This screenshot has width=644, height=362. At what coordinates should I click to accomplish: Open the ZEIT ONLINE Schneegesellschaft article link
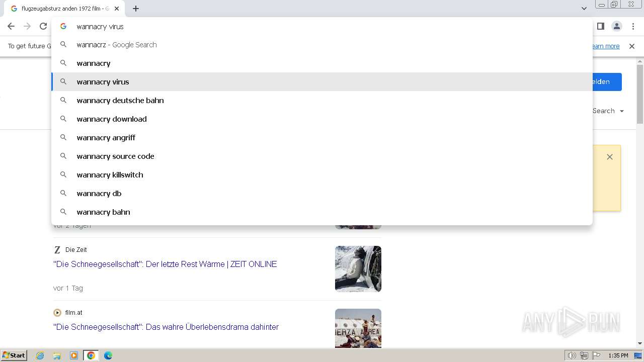tap(165, 264)
